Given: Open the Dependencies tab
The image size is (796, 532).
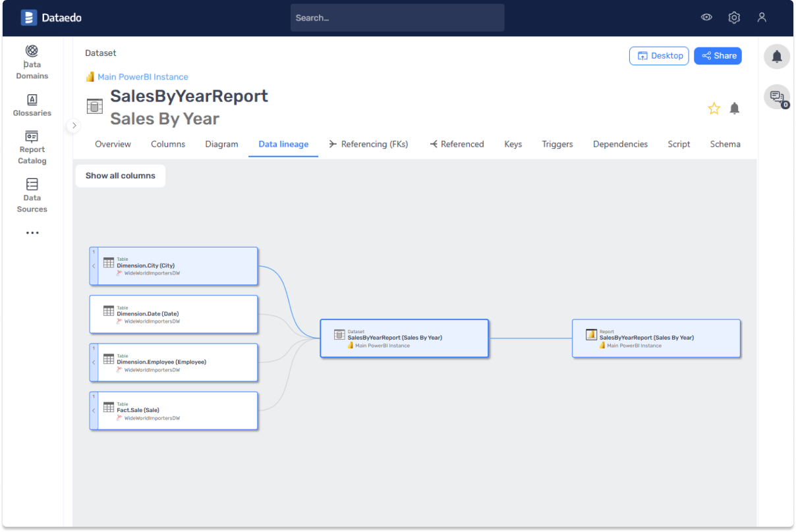Looking at the screenshot, I should point(620,144).
